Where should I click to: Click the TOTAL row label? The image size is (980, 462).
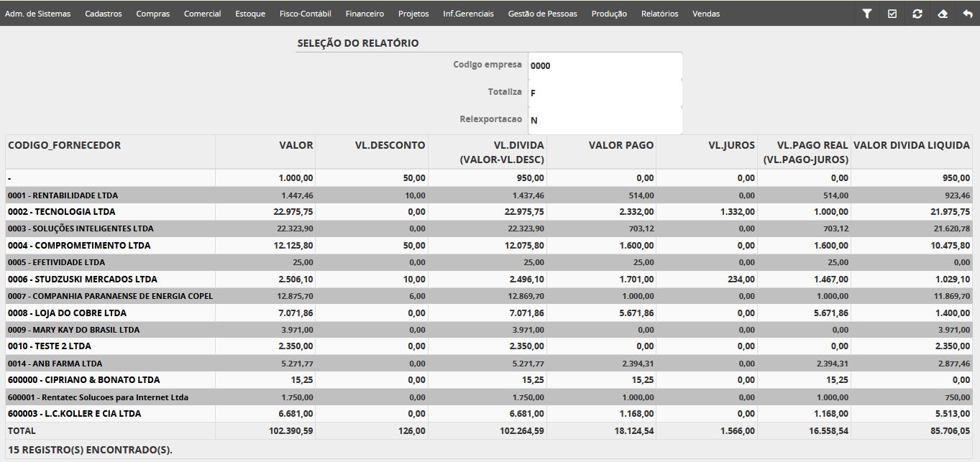coord(22,431)
